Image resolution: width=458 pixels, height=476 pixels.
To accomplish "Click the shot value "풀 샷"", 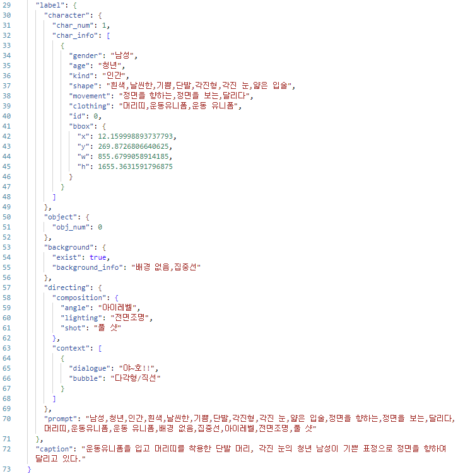I will pyautogui.click(x=107, y=328).
